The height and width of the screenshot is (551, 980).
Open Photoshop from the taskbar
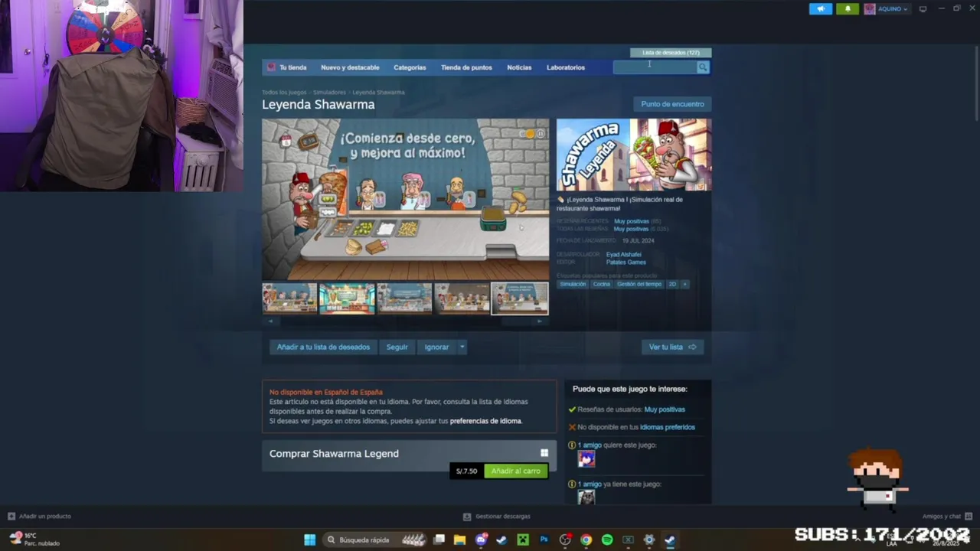pos(544,540)
